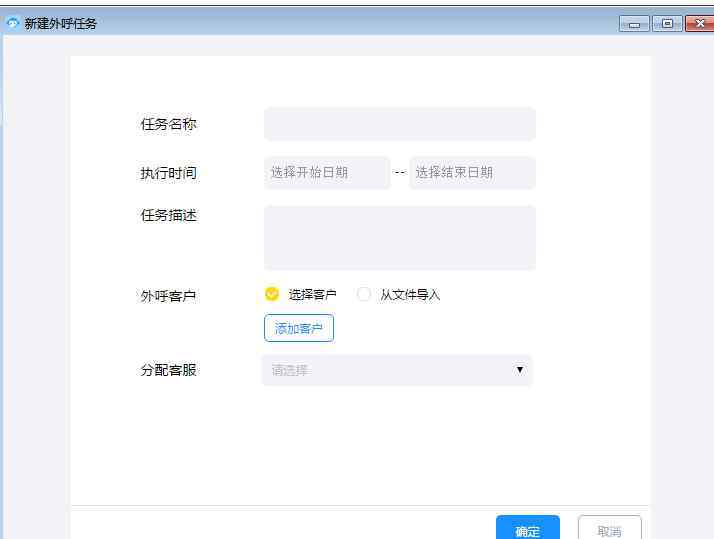The width and height of the screenshot is (714, 539).
Task: Click the 分配客服 label
Action: pyautogui.click(x=168, y=370)
